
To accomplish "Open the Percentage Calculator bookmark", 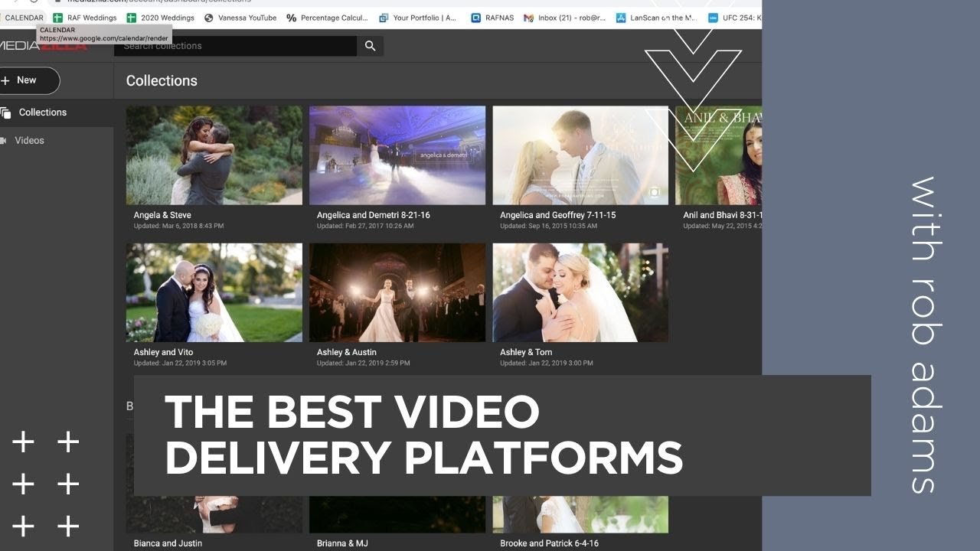I will (327, 18).
